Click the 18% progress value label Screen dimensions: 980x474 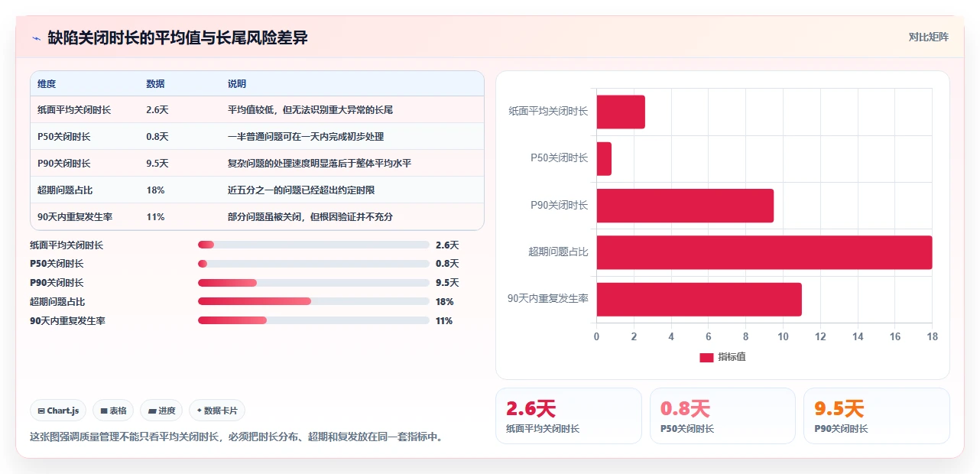pyautogui.click(x=445, y=302)
